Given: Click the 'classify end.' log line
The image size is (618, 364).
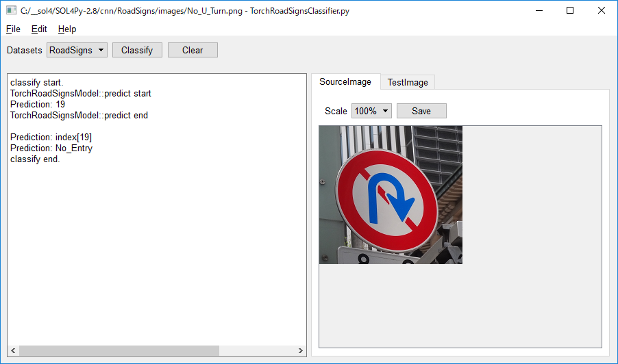Looking at the screenshot, I should click(35, 159).
